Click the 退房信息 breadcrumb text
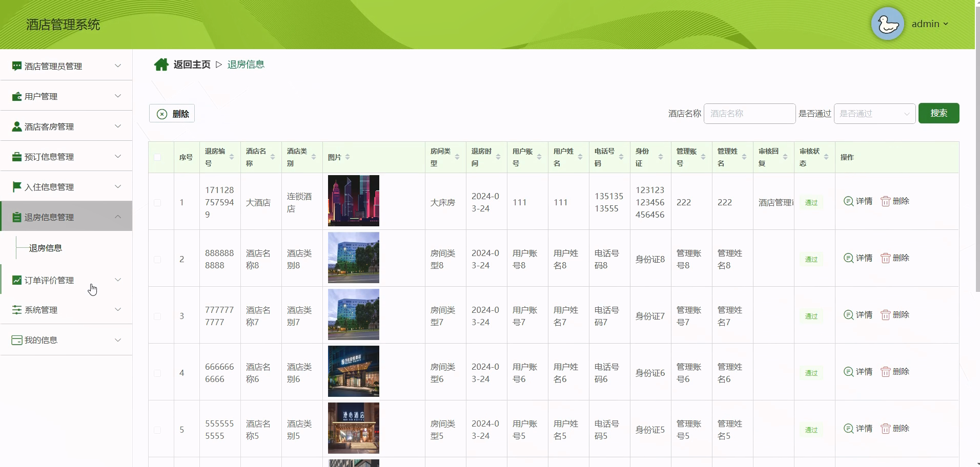Viewport: 980px width, 467px height. (246, 65)
